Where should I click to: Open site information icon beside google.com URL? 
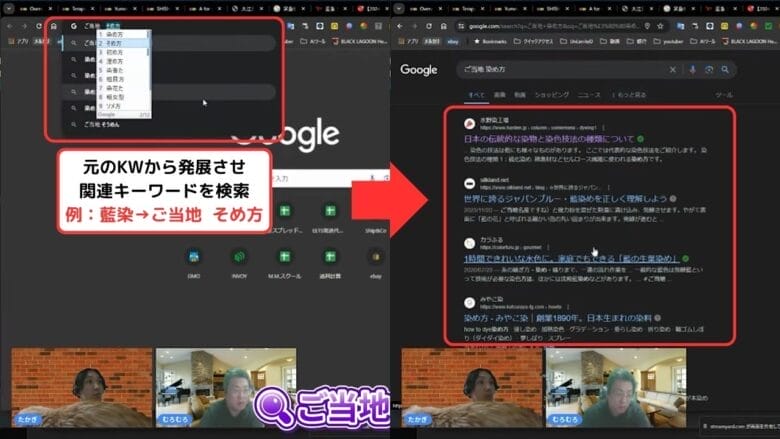click(461, 26)
